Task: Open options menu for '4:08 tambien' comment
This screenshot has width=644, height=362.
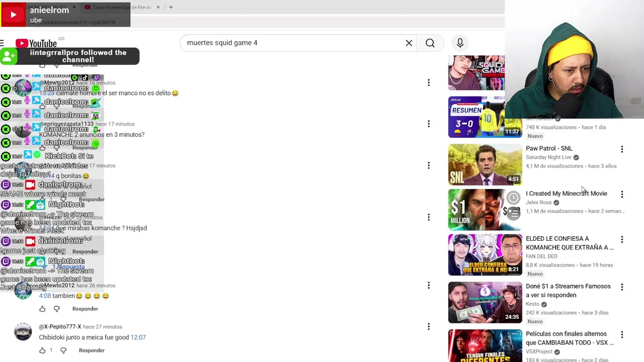Action: (429, 286)
